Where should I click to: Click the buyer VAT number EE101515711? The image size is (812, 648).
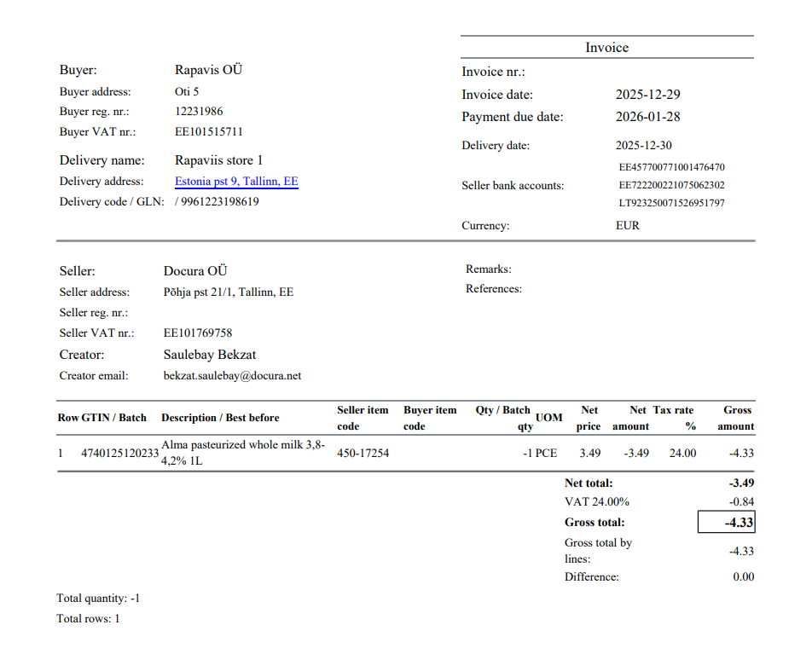209,132
